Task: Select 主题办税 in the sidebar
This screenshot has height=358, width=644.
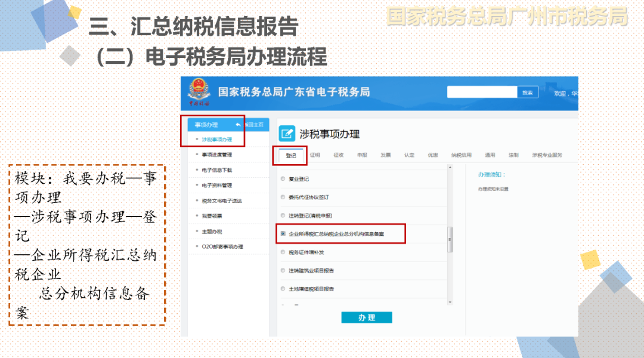Action: 212,232
